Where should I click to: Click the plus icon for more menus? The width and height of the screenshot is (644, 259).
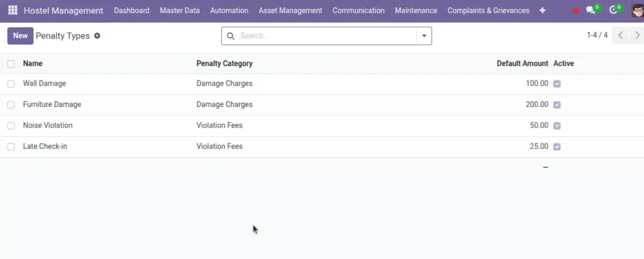click(543, 10)
